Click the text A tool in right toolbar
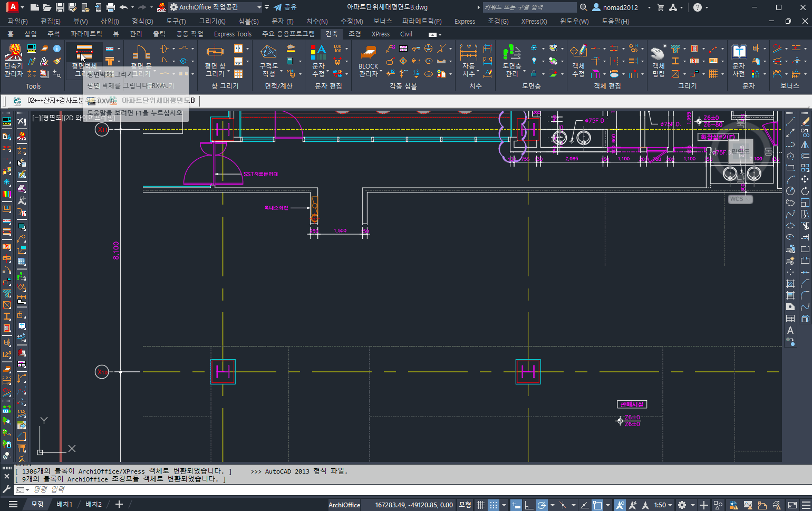Image resolution: width=812 pixels, height=511 pixels. click(x=790, y=330)
